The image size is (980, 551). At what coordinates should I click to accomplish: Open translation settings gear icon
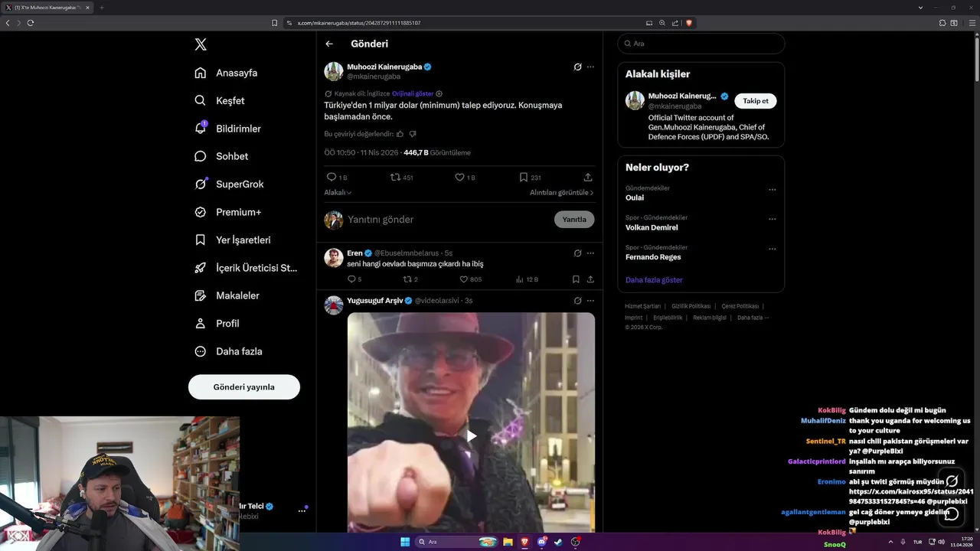(439, 93)
